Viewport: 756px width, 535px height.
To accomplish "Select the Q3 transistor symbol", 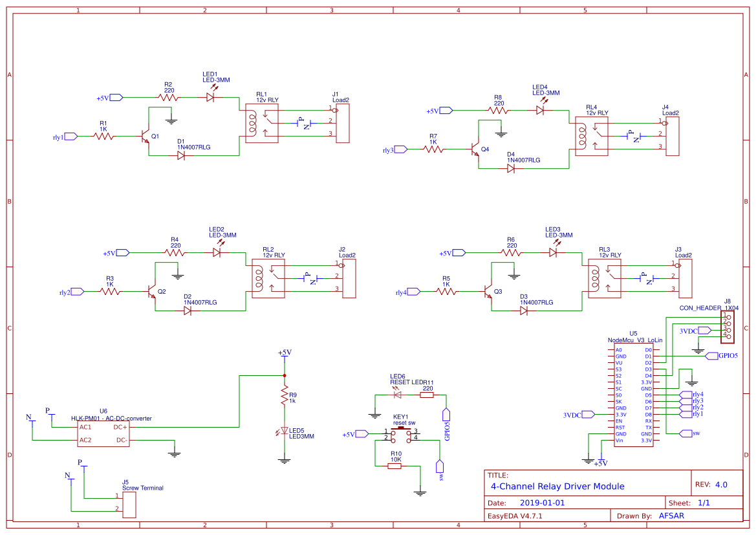I will click(489, 292).
